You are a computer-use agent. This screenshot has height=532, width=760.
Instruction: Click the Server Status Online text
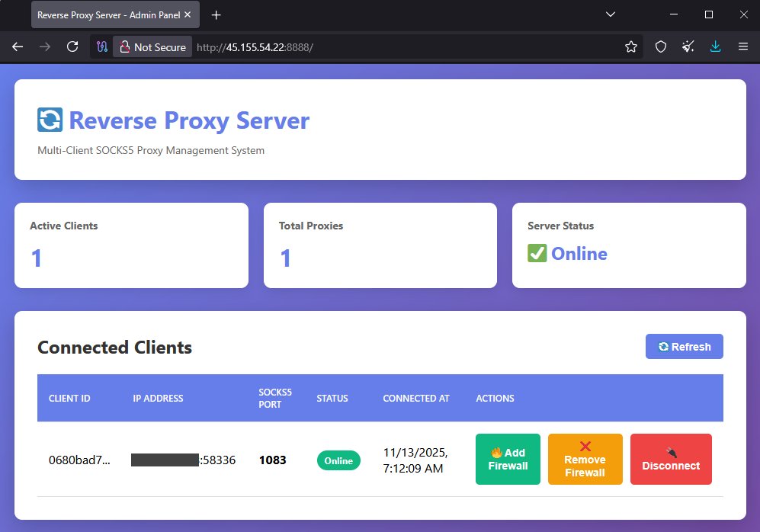coord(579,254)
